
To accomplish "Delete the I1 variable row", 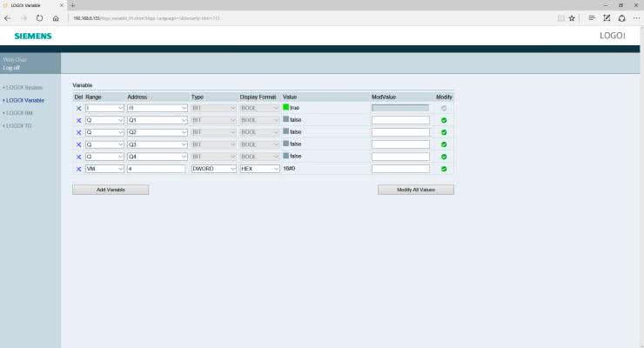I will tap(78, 108).
